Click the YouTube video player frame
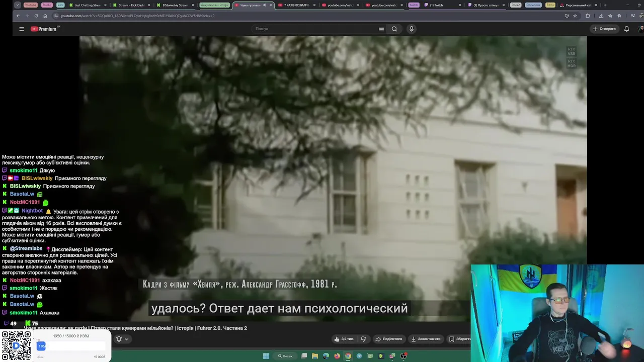The height and width of the screenshot is (362, 644). pos(333,178)
